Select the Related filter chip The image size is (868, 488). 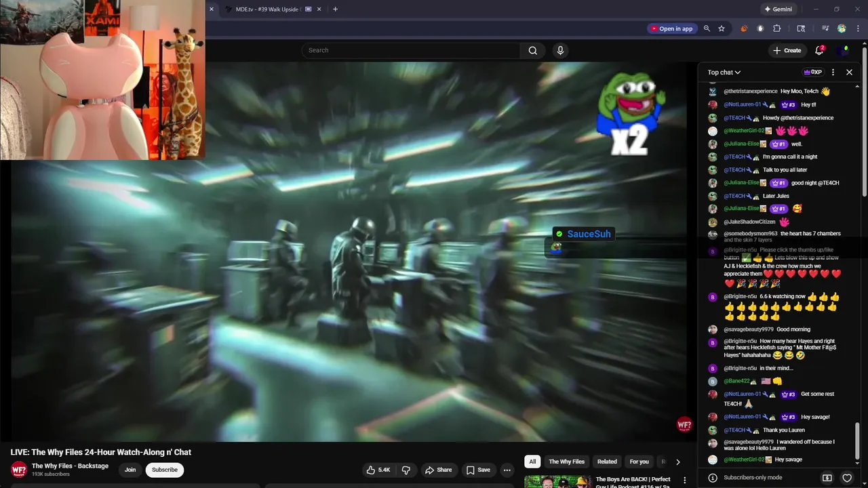(607, 462)
